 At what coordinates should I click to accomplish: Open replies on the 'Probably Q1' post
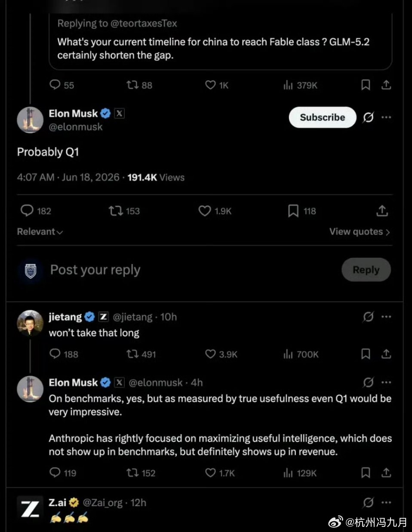point(36,211)
